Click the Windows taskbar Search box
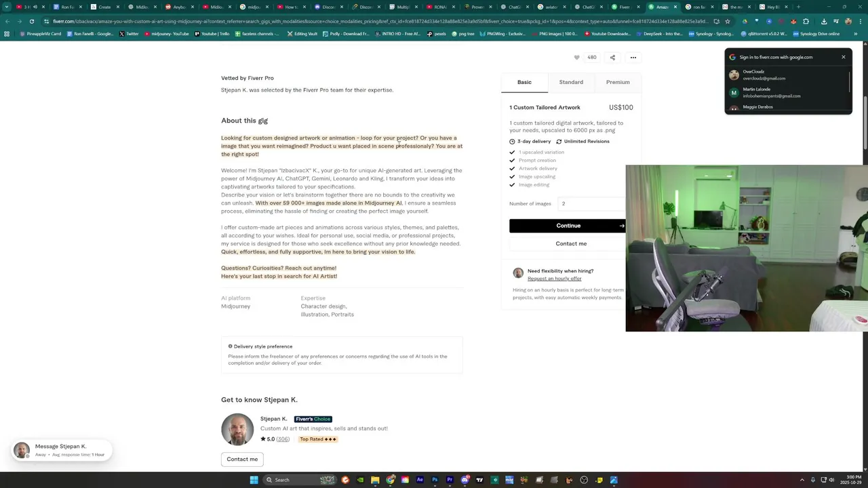This screenshot has width=868, height=488. tap(300, 480)
